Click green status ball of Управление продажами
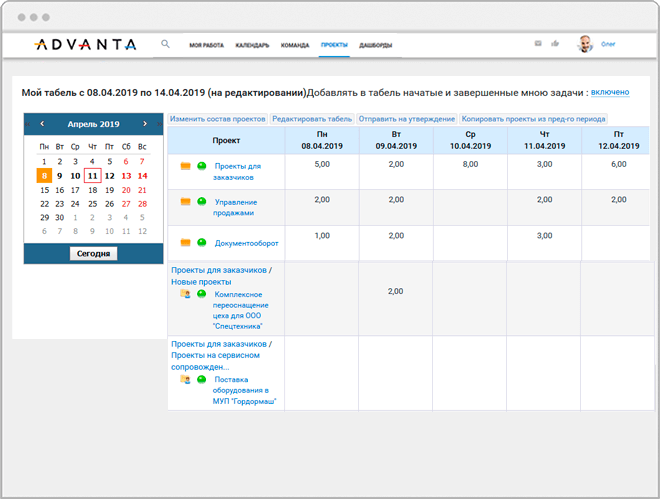The image size is (660, 499). 202,202
